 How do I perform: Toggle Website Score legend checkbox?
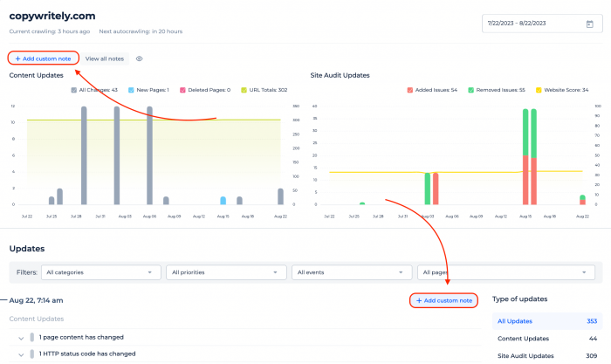[539, 90]
